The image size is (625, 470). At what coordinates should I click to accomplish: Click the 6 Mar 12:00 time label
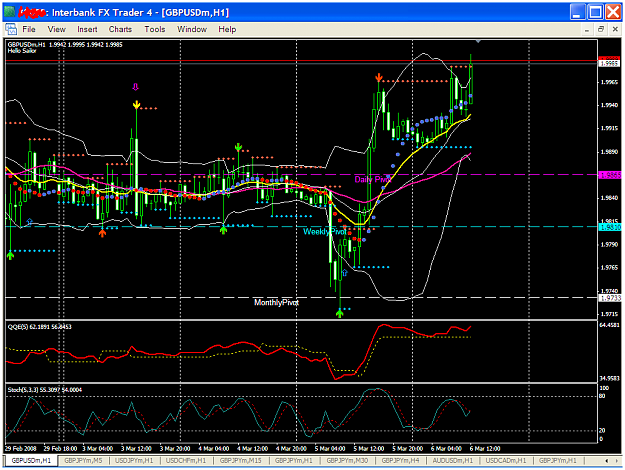pos(485,448)
